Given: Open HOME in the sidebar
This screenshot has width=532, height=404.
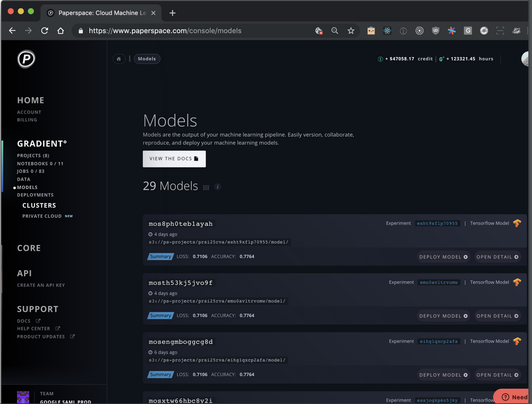Looking at the screenshot, I should point(31,100).
